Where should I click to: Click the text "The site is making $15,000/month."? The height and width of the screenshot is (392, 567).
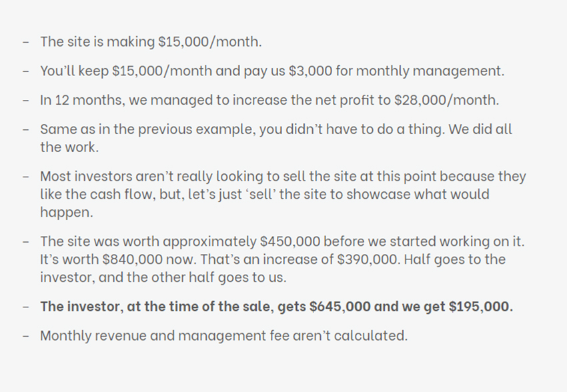[151, 41]
